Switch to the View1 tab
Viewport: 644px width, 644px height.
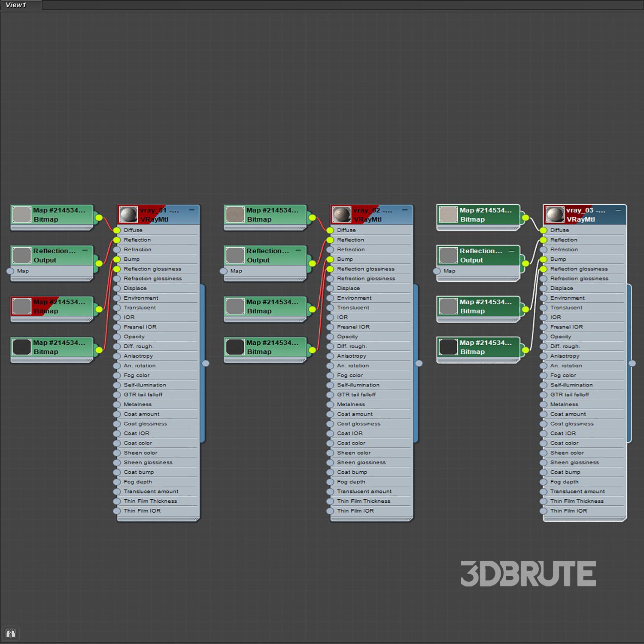tap(16, 5)
